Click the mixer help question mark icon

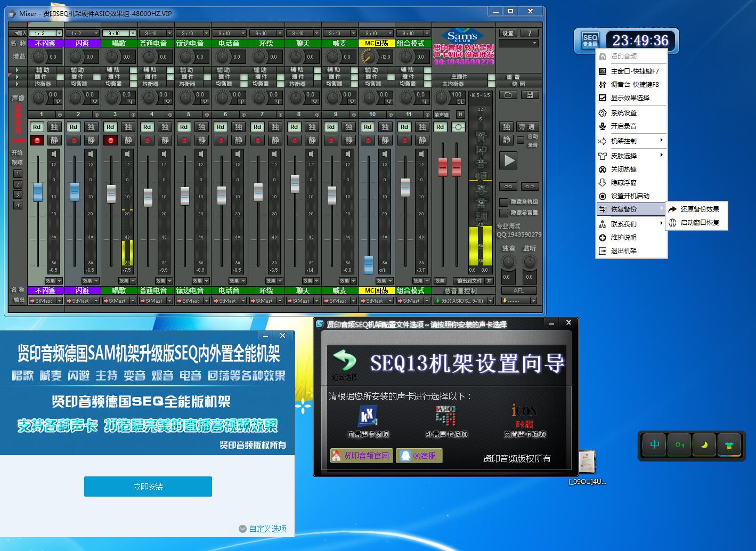[x=529, y=33]
